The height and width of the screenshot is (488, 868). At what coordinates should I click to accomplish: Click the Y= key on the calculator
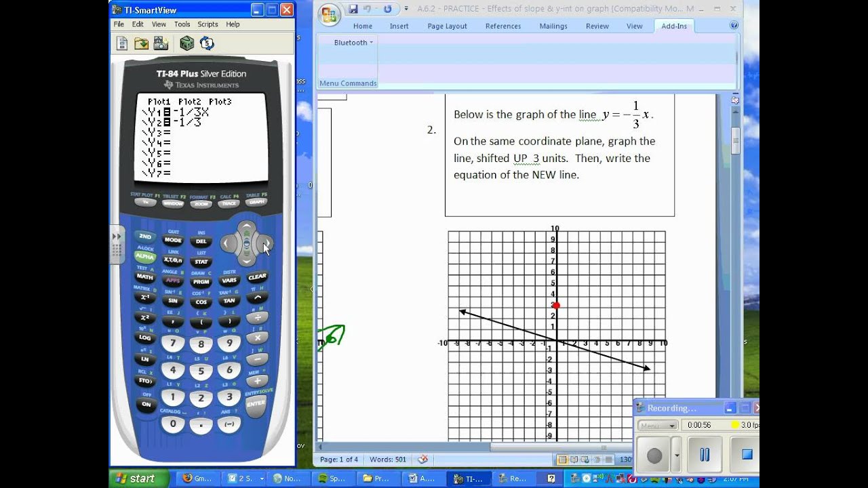click(145, 202)
